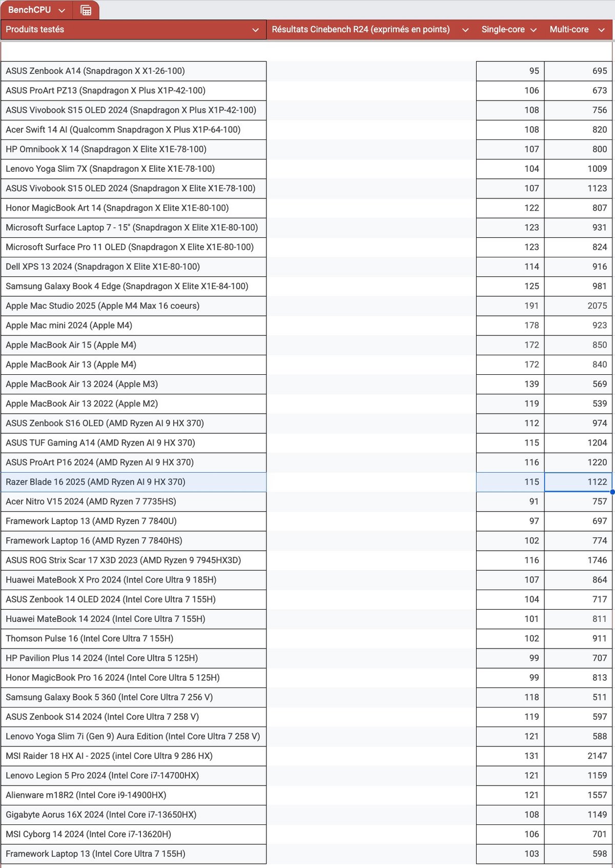Select the multi-core value 695 for Zenbook A14
615x868 pixels.
(578, 71)
